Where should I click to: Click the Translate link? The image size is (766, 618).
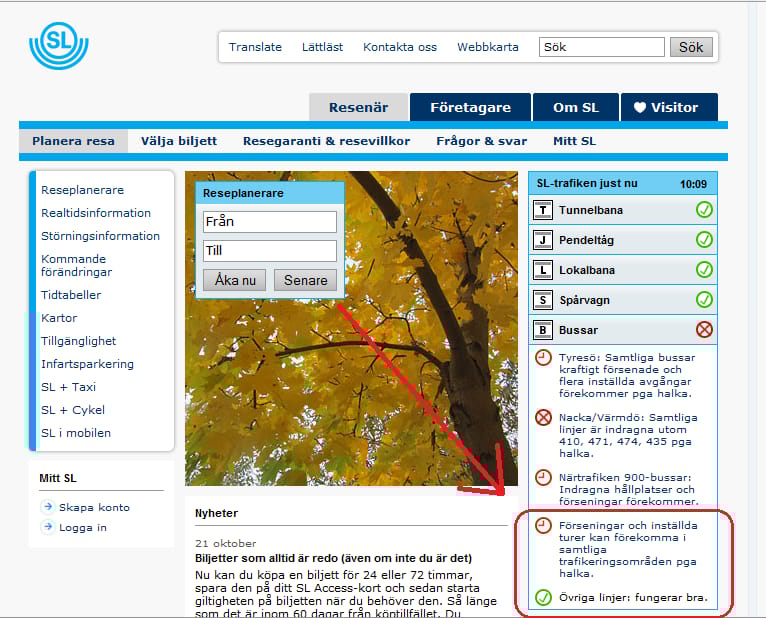point(255,47)
